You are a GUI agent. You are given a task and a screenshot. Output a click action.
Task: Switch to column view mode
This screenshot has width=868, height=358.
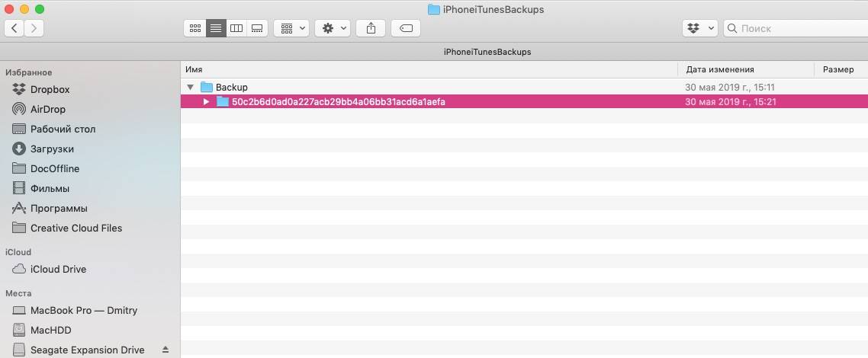click(236, 28)
